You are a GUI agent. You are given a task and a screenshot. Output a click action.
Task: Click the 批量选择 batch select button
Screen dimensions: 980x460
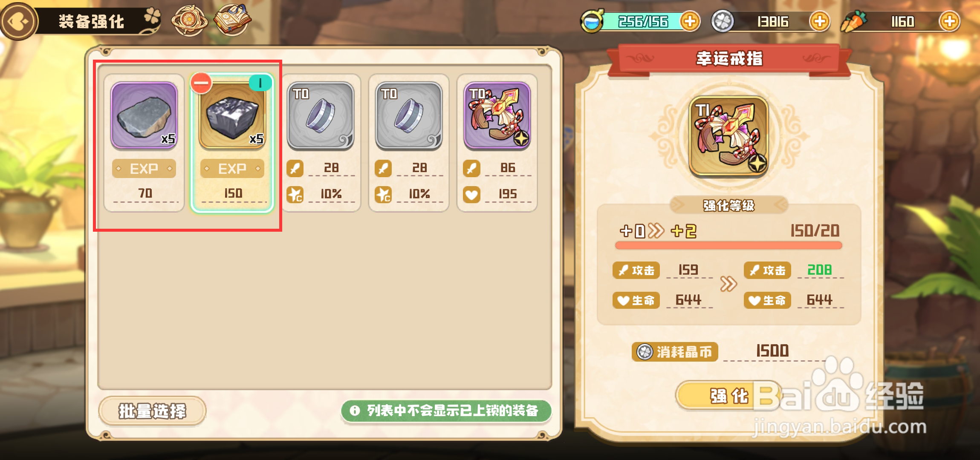pyautogui.click(x=152, y=411)
